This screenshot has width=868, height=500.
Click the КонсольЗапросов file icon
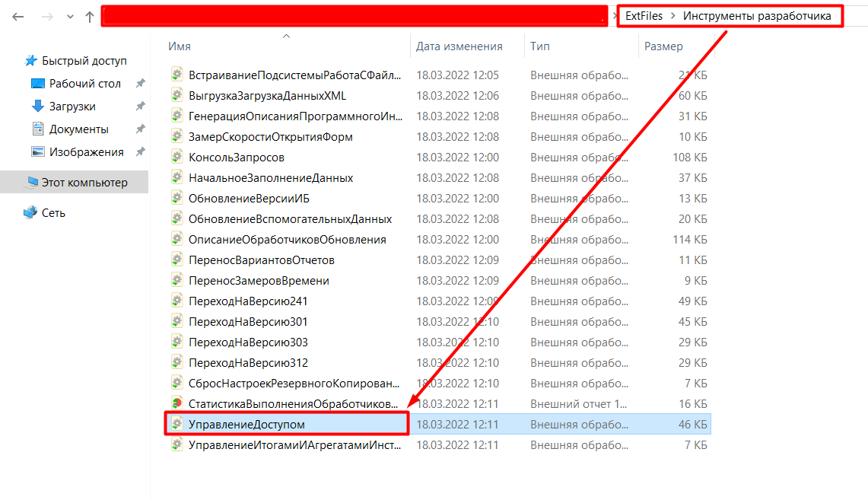coord(176,158)
